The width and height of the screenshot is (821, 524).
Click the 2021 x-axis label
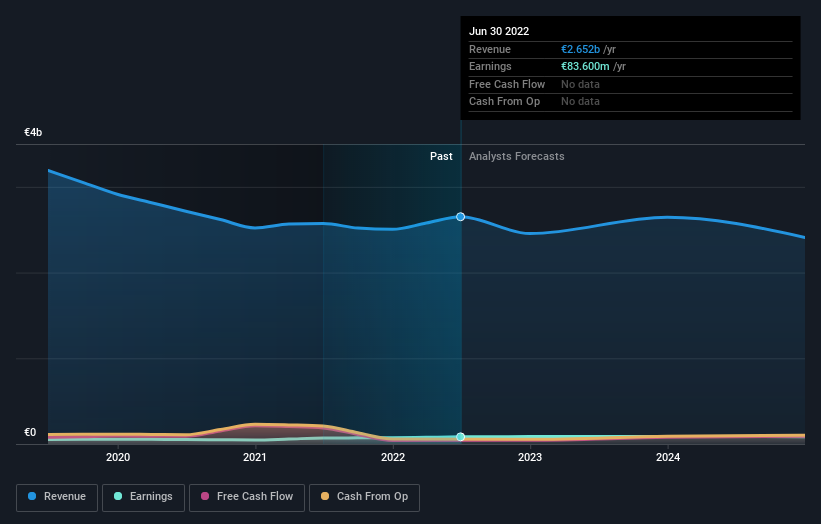tap(255, 457)
